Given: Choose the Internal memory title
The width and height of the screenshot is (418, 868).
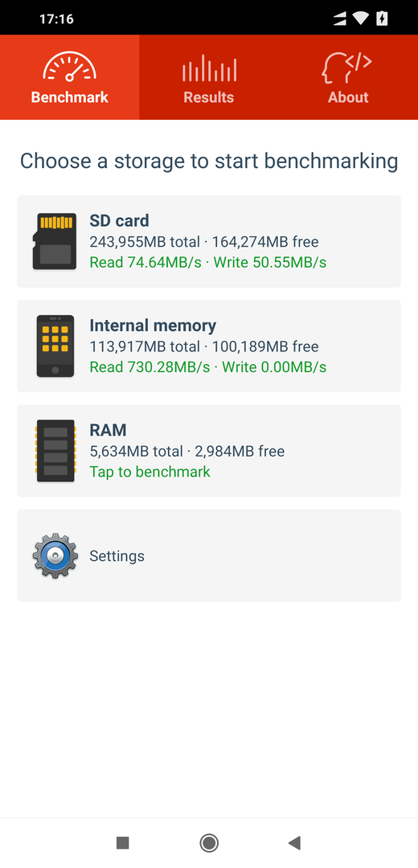Looking at the screenshot, I should (x=153, y=325).
